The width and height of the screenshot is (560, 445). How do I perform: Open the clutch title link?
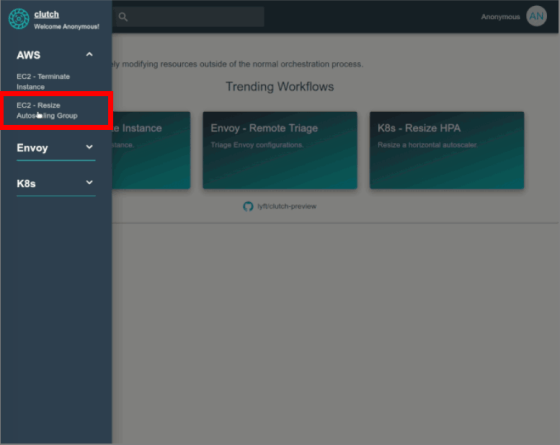[x=46, y=14]
